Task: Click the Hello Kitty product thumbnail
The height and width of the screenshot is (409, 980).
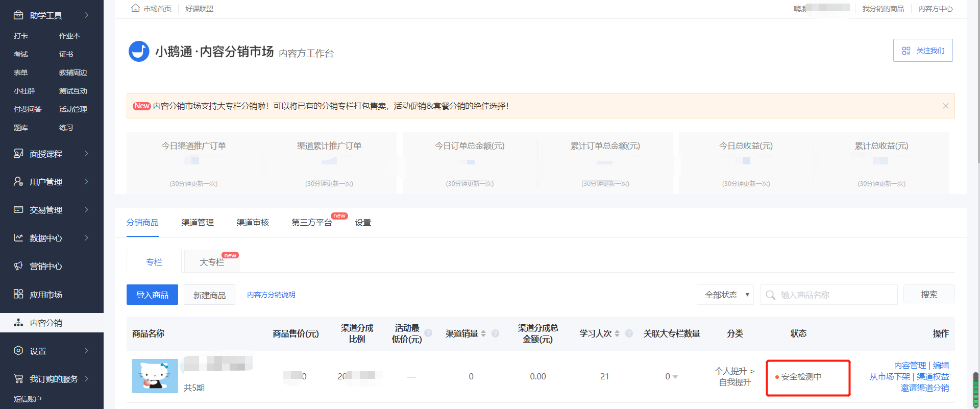Action: pos(155,376)
